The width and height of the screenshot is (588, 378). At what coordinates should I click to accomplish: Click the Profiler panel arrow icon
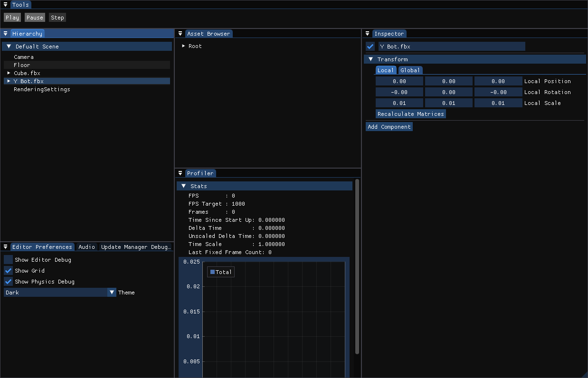[180, 173]
